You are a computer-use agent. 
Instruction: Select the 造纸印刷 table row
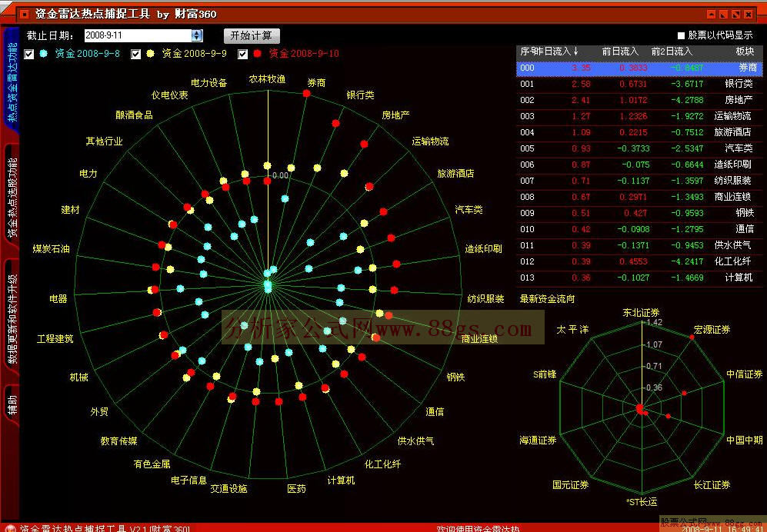(x=639, y=165)
